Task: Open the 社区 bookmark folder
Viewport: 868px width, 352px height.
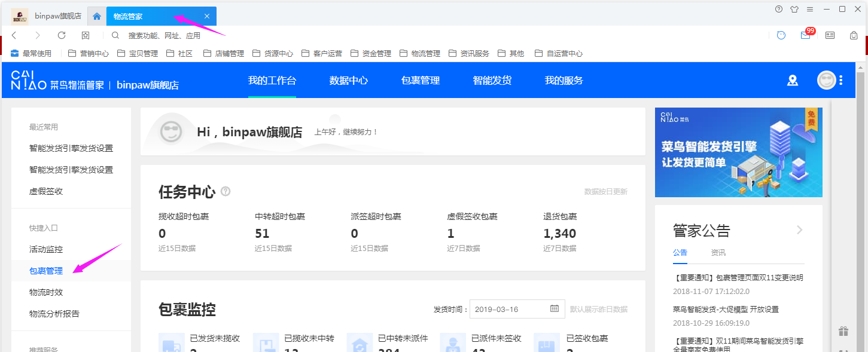Action: point(179,53)
